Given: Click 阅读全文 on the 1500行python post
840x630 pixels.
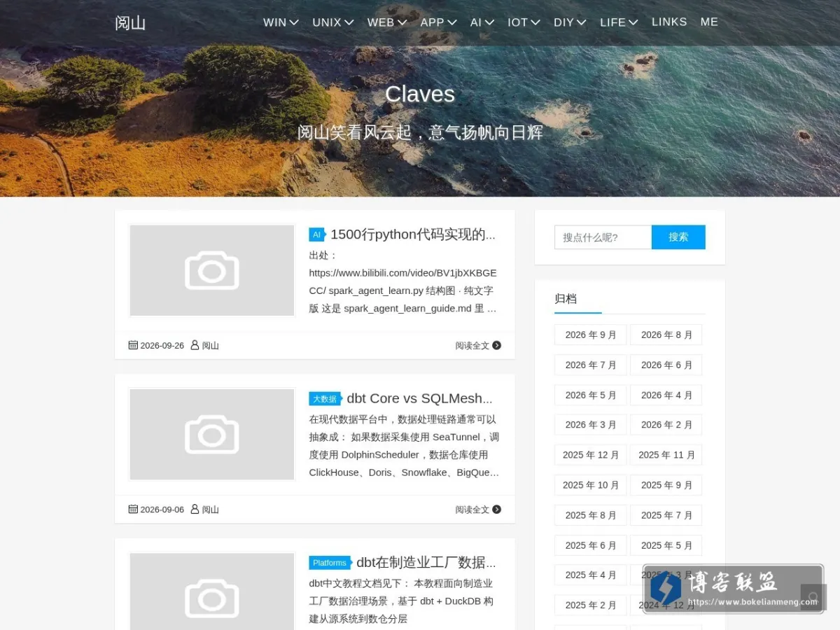Looking at the screenshot, I should coord(472,346).
